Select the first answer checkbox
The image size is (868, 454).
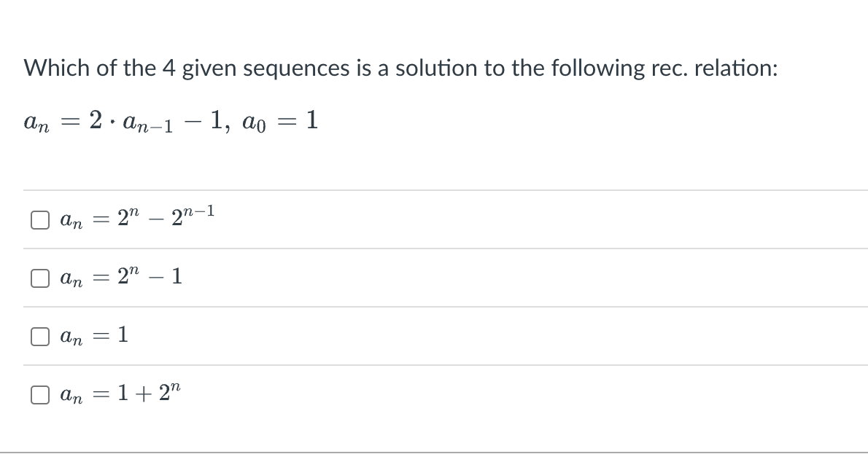40,219
